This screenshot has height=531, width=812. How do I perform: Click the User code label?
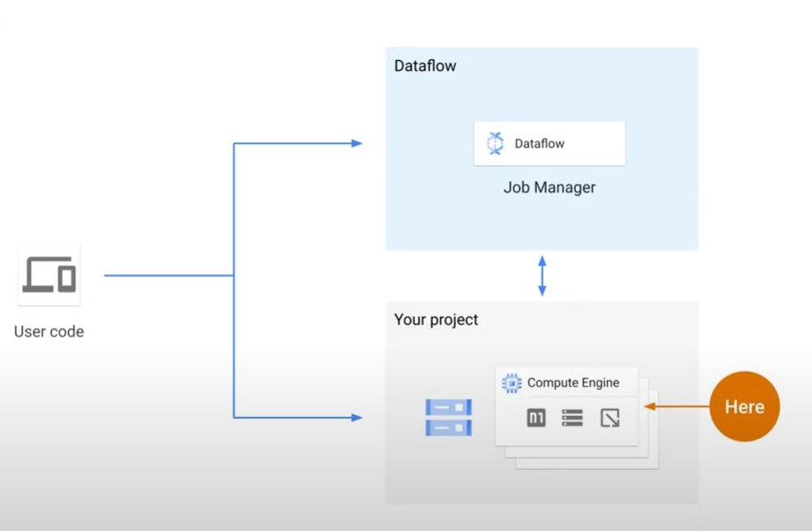49,331
